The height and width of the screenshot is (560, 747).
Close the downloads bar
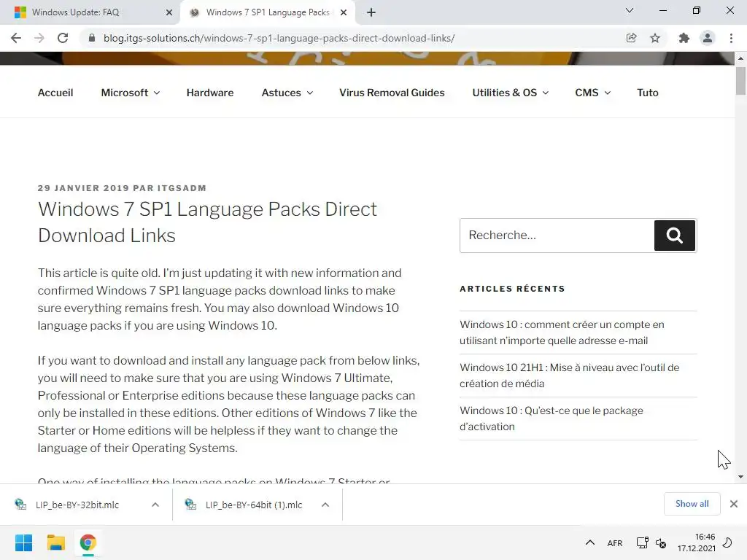[x=734, y=504]
